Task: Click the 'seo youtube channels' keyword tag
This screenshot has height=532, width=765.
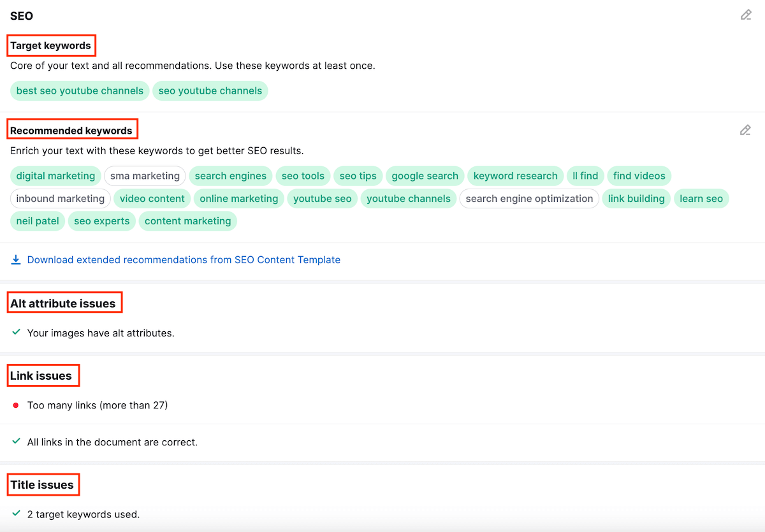Action: 210,90
